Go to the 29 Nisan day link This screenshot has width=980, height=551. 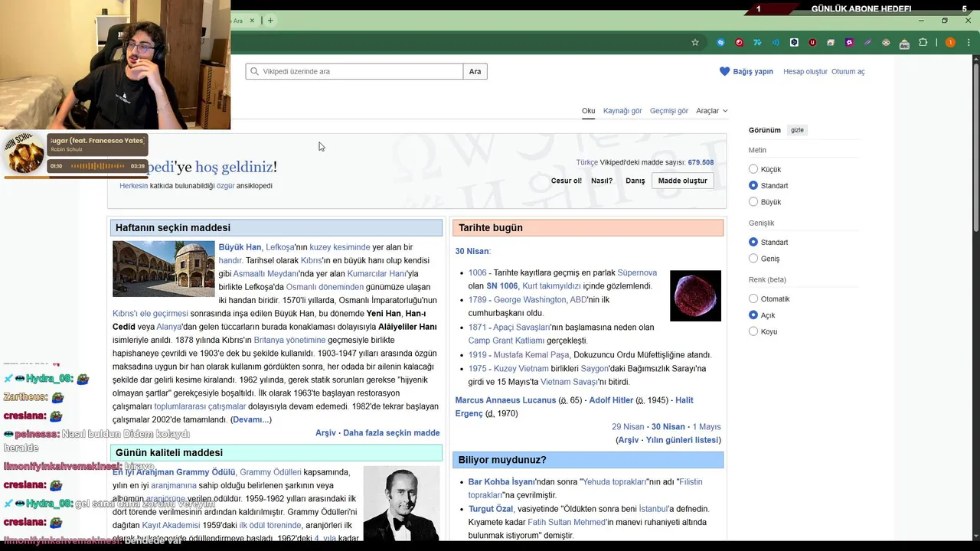(628, 427)
